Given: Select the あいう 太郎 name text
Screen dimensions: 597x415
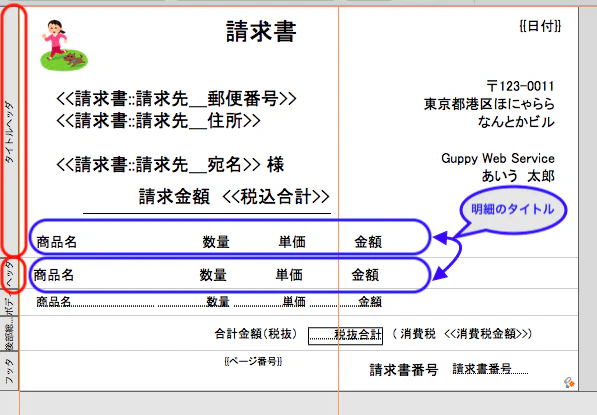Looking at the screenshot, I should click(518, 176).
